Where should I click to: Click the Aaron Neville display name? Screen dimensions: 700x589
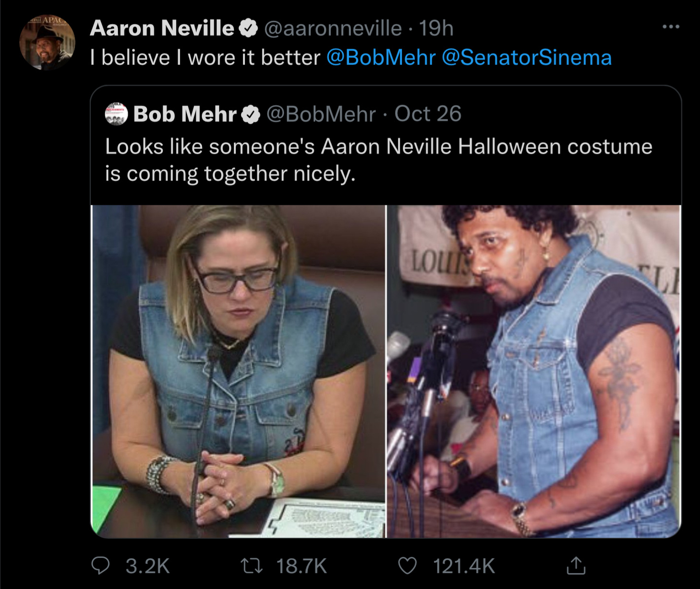coord(162,28)
